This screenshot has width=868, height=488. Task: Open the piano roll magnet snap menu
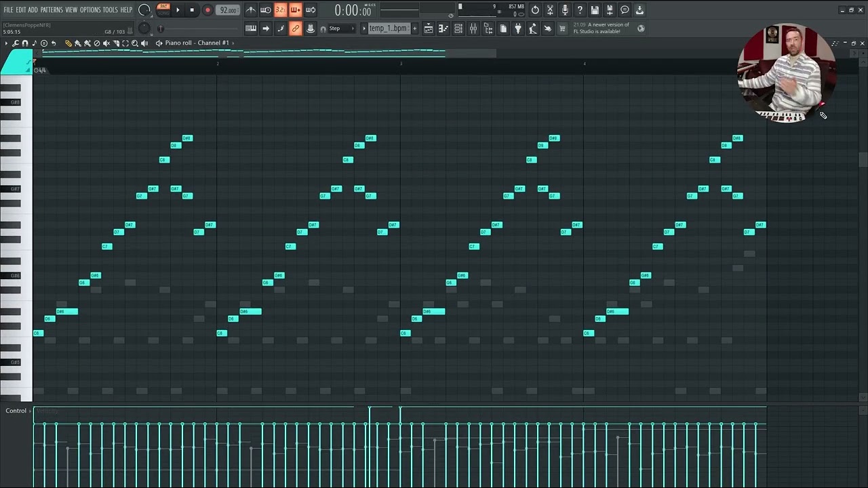click(25, 43)
